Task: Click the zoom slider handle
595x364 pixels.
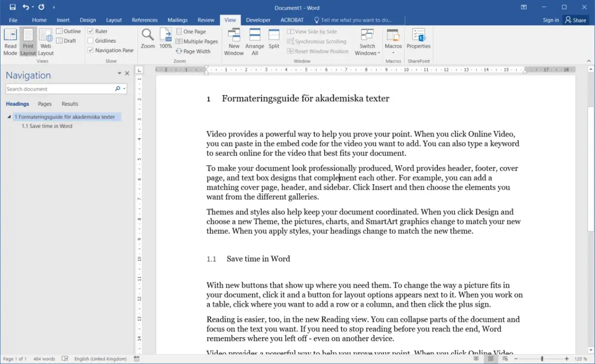Action: click(542, 359)
